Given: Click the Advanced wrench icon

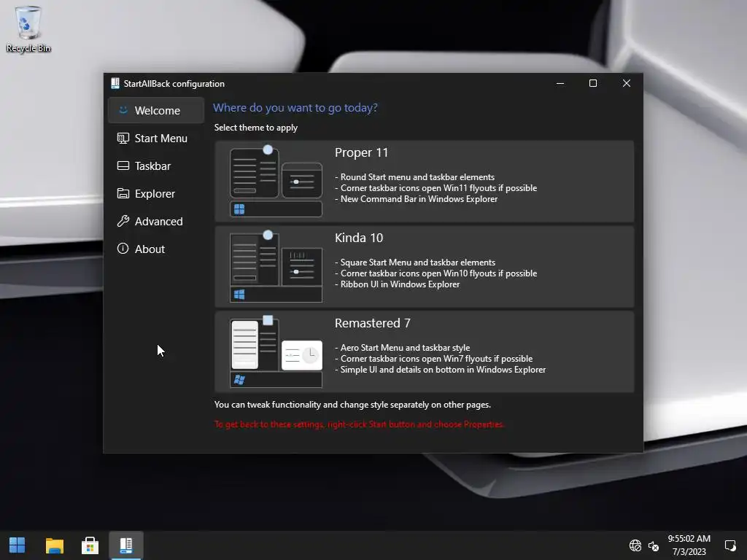Looking at the screenshot, I should (123, 221).
